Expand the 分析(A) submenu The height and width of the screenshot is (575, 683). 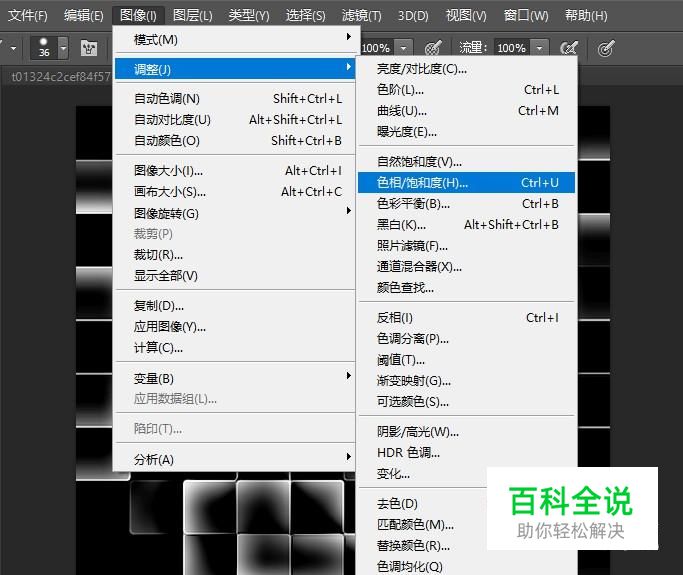pyautogui.click(x=235, y=459)
